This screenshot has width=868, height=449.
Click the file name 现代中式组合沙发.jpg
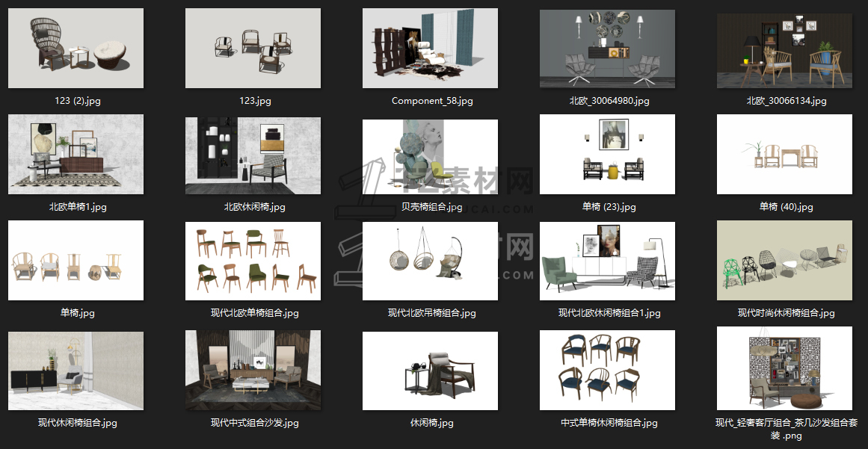click(255, 422)
